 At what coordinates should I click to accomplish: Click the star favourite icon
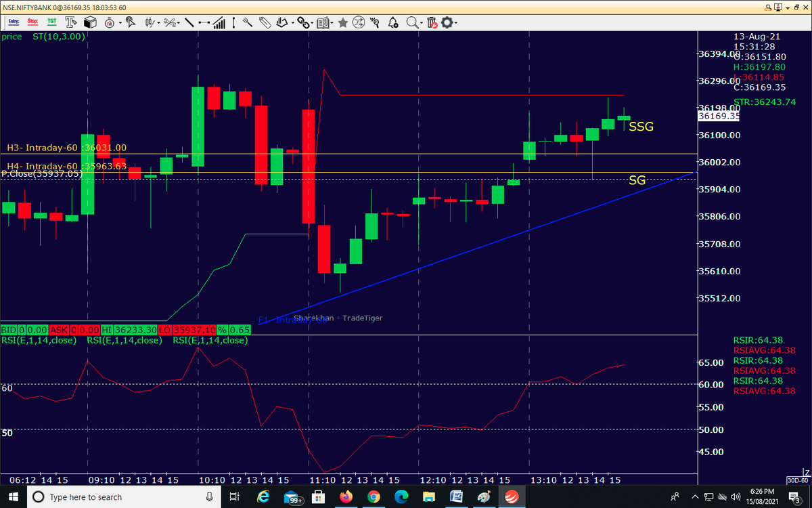tap(342, 22)
